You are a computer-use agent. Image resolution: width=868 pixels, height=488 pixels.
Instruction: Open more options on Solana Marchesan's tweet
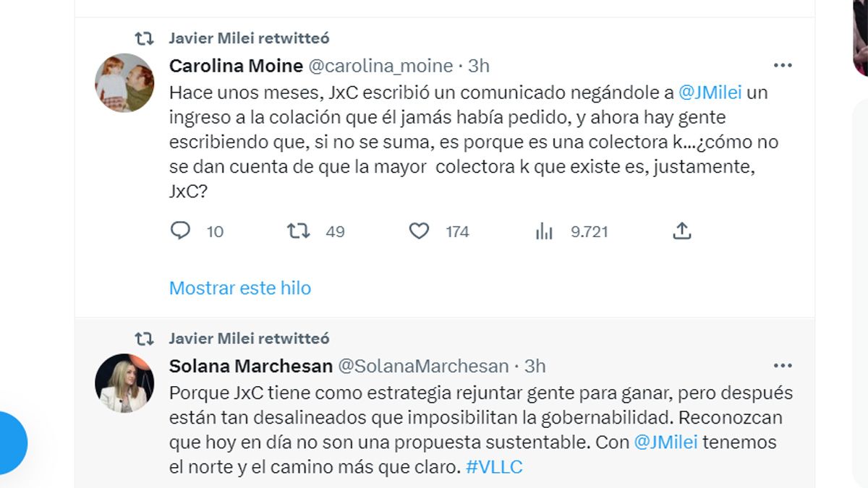783,366
